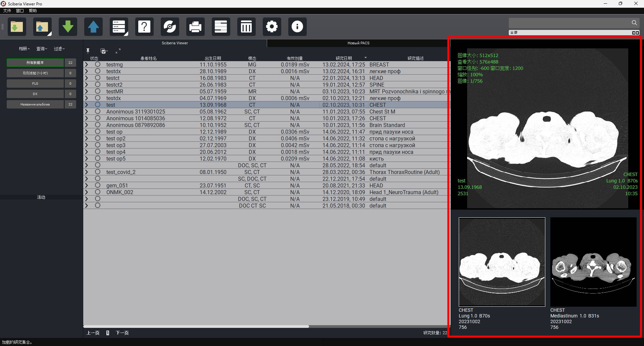Open the 相册 dropdown
The height and width of the screenshot is (346, 644).
click(x=24, y=49)
